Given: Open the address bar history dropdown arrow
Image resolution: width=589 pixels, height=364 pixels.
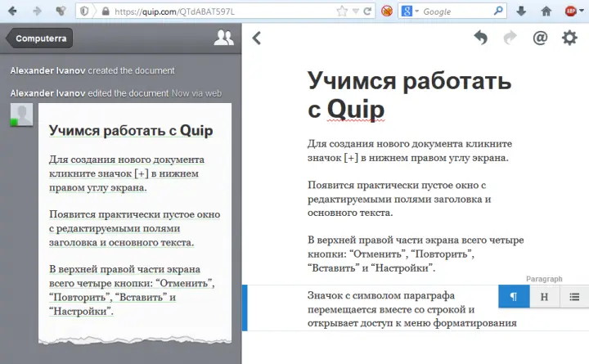Looking at the screenshot, I should tap(355, 11).
